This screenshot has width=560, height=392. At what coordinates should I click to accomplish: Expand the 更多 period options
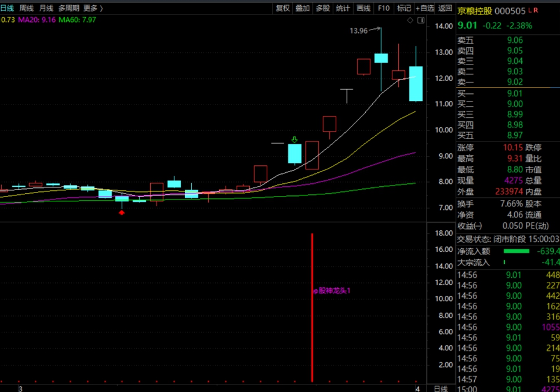(93, 8)
